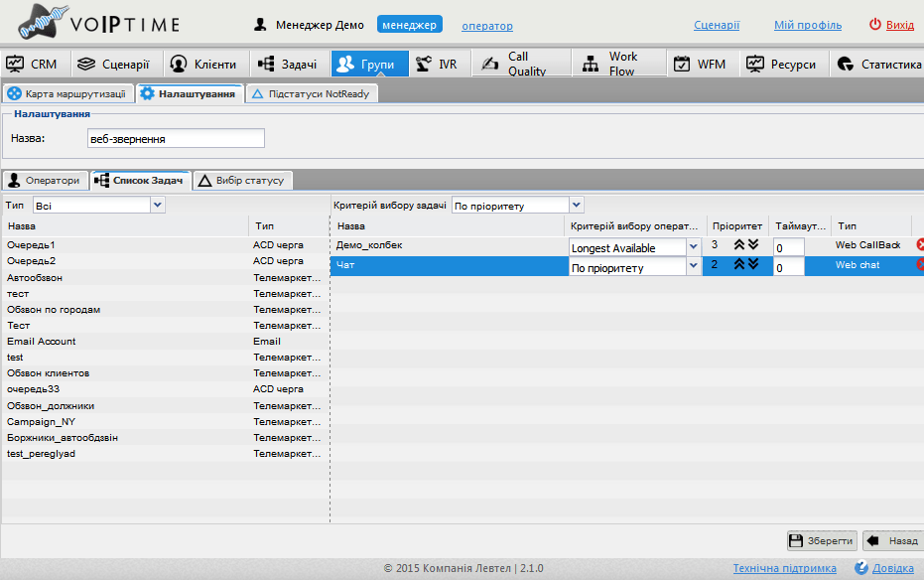Screen dimensions: 924x580
Task: Select Campaign_NY in the task list
Action: 165,421
